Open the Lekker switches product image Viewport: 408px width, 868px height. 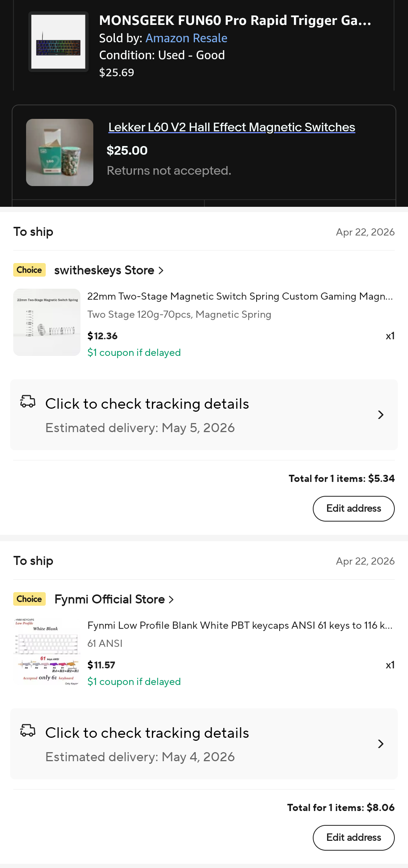[x=60, y=152]
